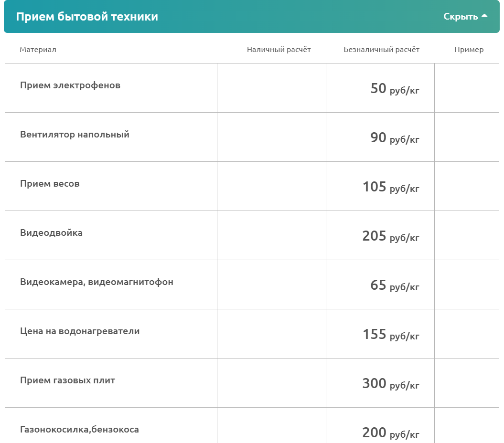Click the 200 руб/кг price
Viewport: 504px width, 443px height.
point(391,432)
